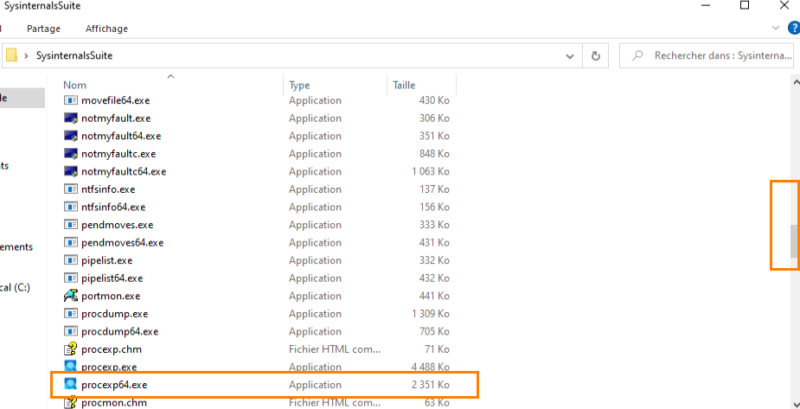Sort files by the Nom column header
The height and width of the screenshot is (409, 800).
(74, 86)
